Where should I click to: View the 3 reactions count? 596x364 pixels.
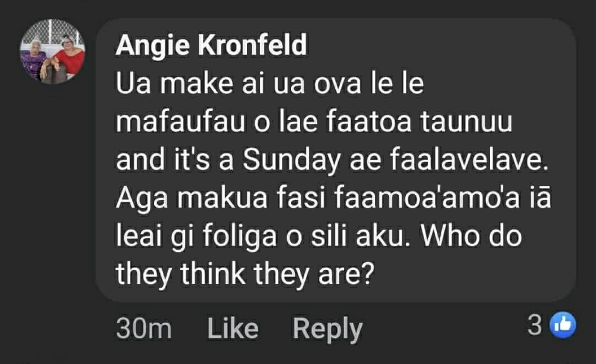[x=535, y=325]
